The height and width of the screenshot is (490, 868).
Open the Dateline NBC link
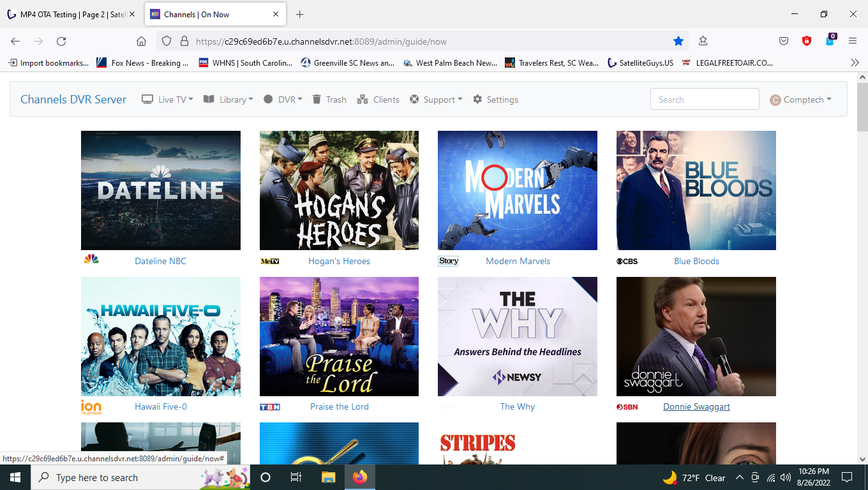click(161, 261)
